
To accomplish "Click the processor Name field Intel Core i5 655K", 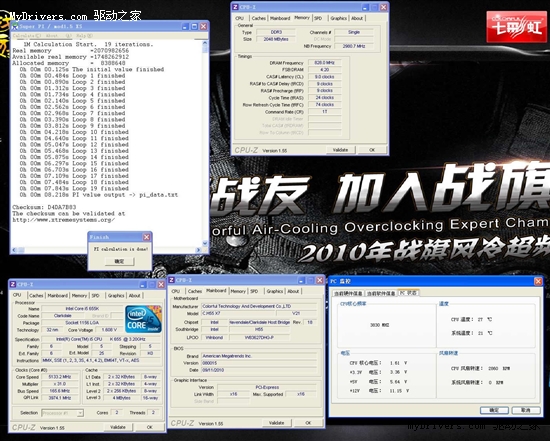I will (x=82, y=309).
